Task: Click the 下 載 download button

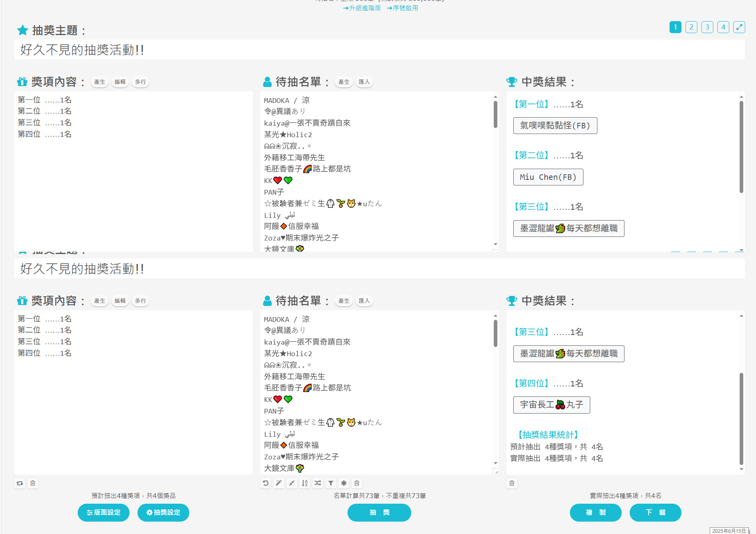Action: [656, 512]
